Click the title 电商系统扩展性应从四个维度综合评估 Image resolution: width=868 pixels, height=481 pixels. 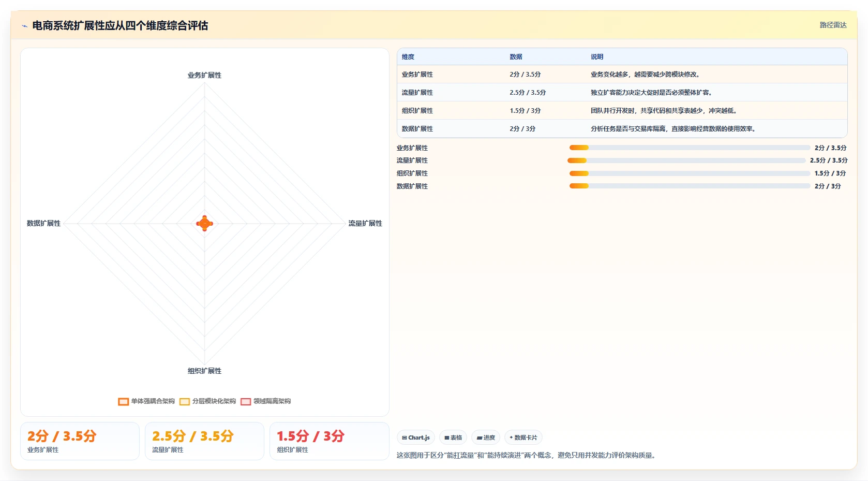coord(120,26)
